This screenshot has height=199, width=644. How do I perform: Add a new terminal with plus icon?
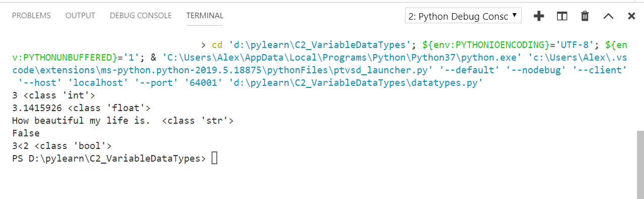(539, 16)
